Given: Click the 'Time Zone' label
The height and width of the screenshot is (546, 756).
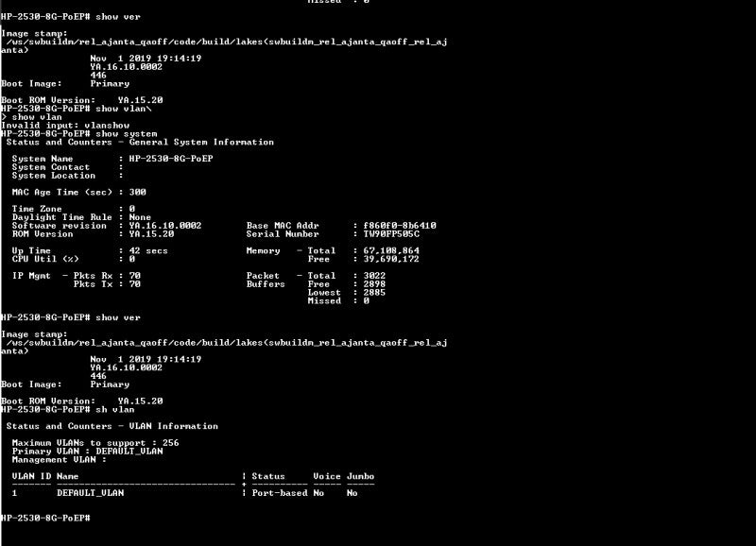Looking at the screenshot, I should (x=37, y=209).
